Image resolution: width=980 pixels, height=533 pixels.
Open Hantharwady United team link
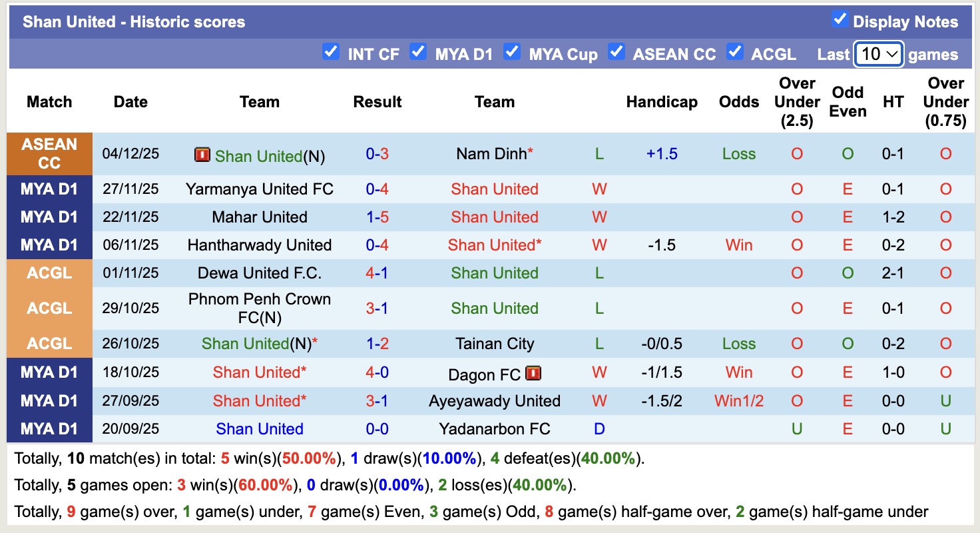(x=260, y=245)
